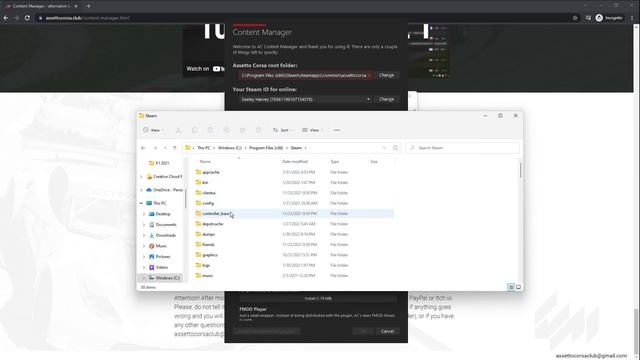Select the clientui folder
Screen dimensions: 640x360
point(209,193)
